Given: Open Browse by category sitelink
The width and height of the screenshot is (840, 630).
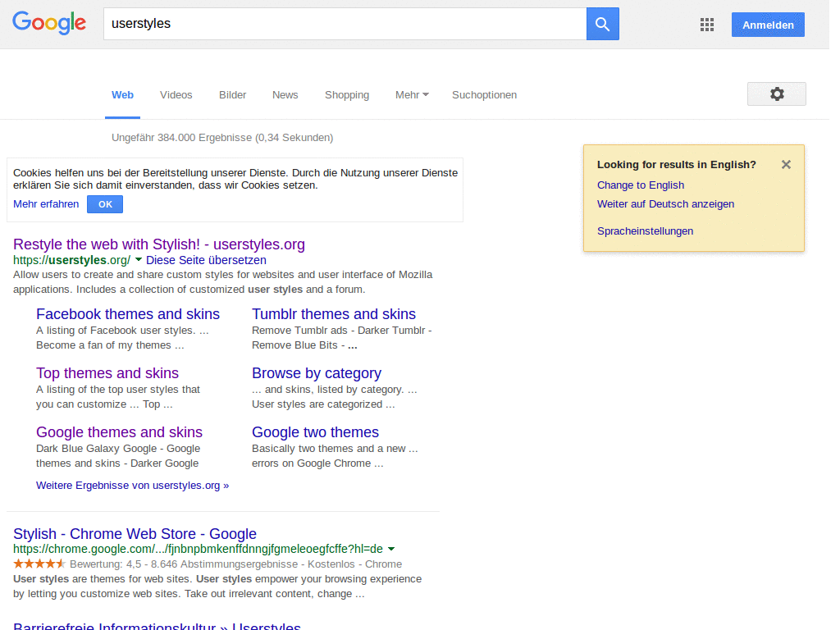Looking at the screenshot, I should click(317, 373).
